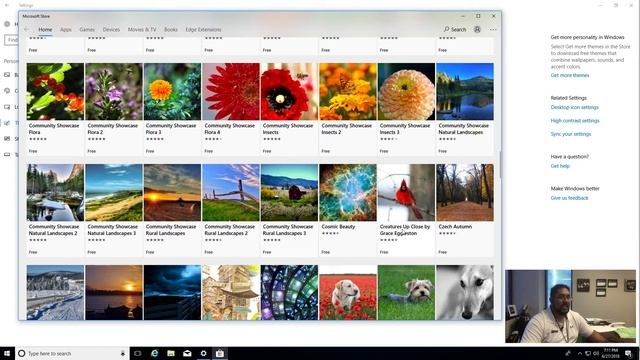Open Community Showcase Natural Landscapes 3 thumbnail
640x360 pixels.
tap(114, 193)
